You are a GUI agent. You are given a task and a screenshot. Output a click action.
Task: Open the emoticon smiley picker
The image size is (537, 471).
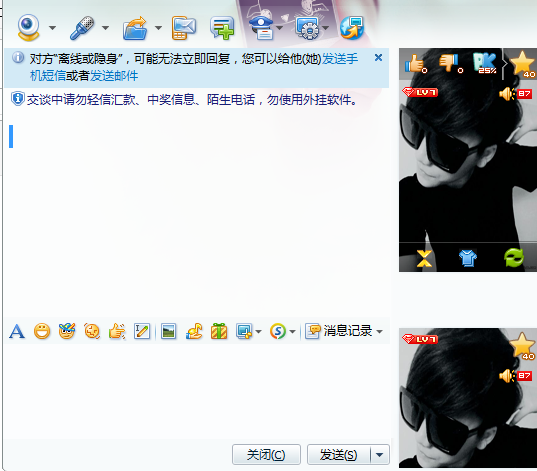pos(42,332)
